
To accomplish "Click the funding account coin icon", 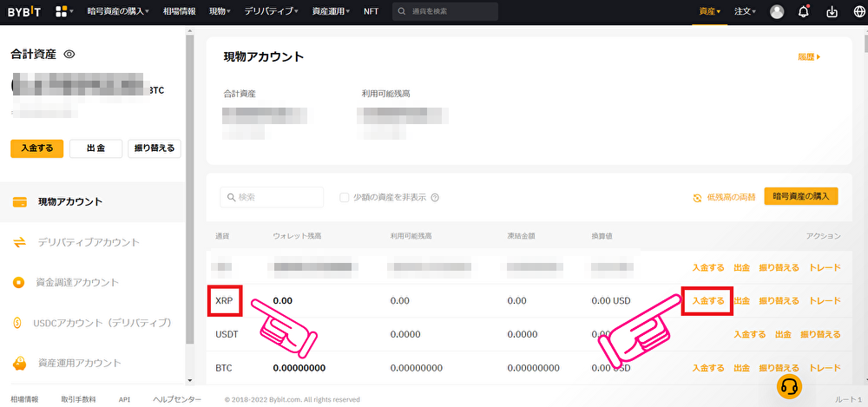I will tap(19, 283).
